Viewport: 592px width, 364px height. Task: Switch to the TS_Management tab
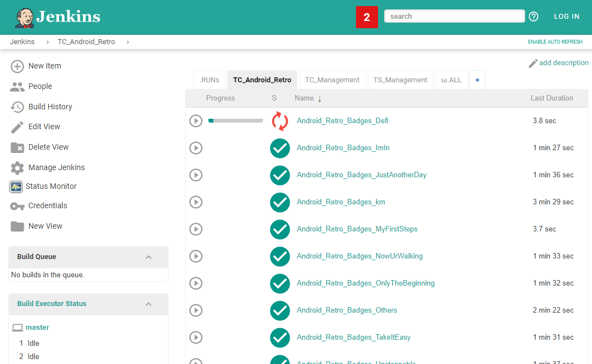[x=400, y=80]
